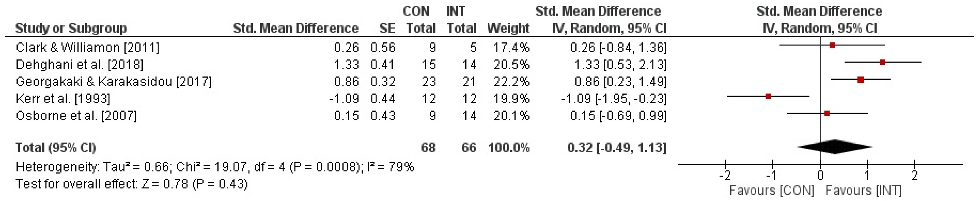Select the Dehghani et al. [2018] study name
Viewport: 980px width, 201px height.
click(80, 65)
